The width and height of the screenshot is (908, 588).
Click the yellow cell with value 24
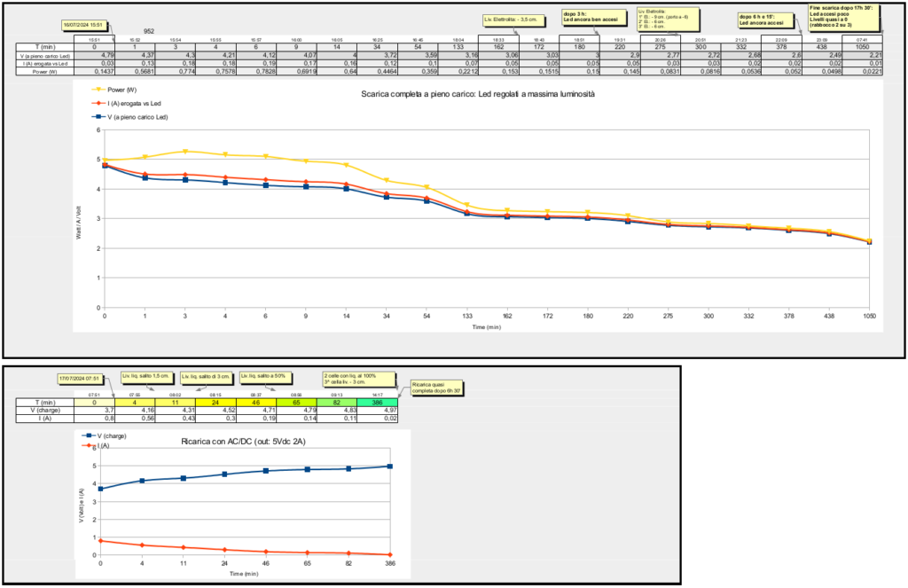[x=217, y=403]
